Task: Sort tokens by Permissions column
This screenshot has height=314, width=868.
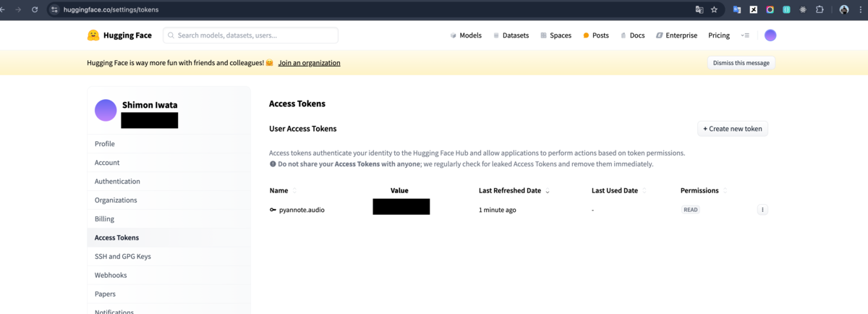Action: coord(704,191)
